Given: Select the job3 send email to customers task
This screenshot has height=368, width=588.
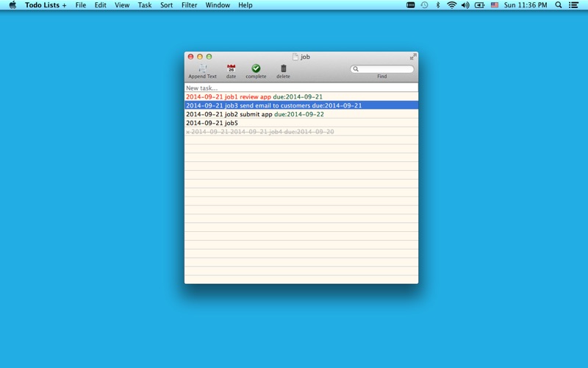Looking at the screenshot, I should (x=301, y=105).
